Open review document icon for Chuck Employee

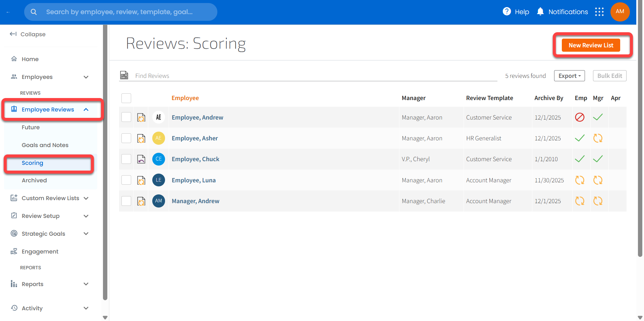pos(141,159)
